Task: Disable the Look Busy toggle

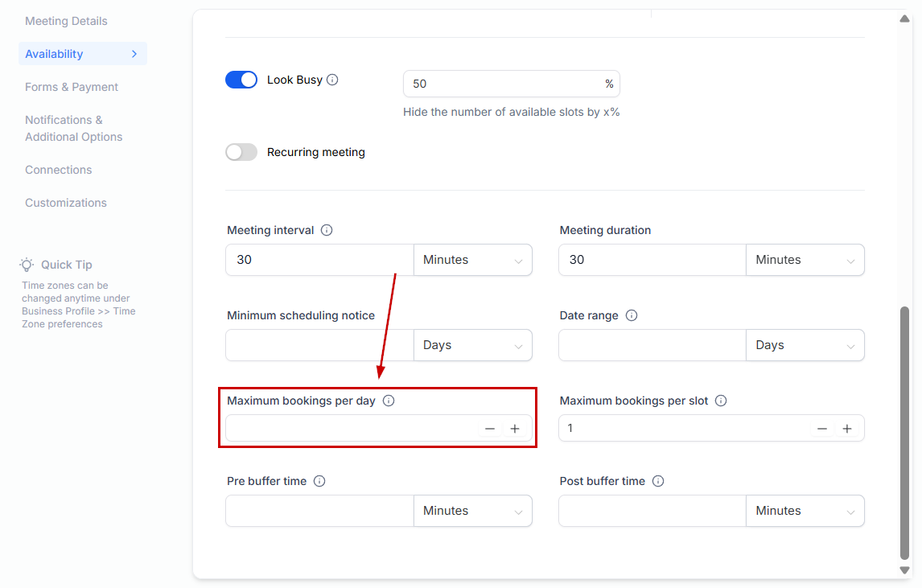Action: (241, 80)
